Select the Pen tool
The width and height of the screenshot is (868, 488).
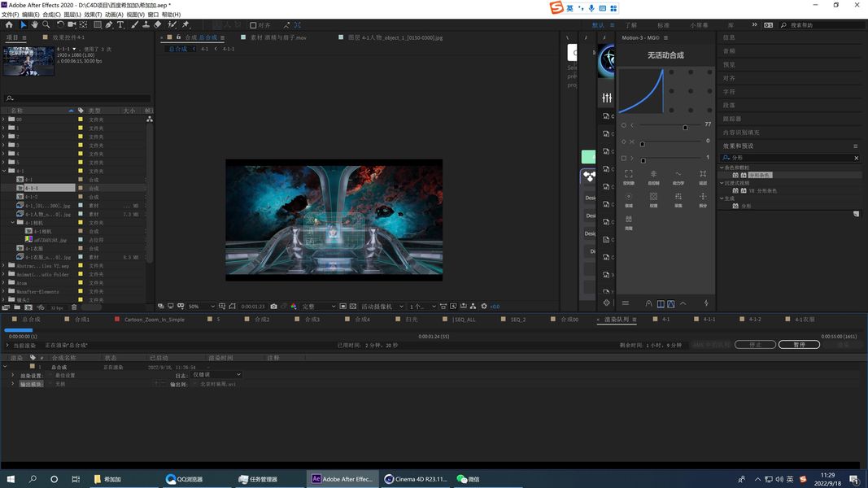[109, 25]
